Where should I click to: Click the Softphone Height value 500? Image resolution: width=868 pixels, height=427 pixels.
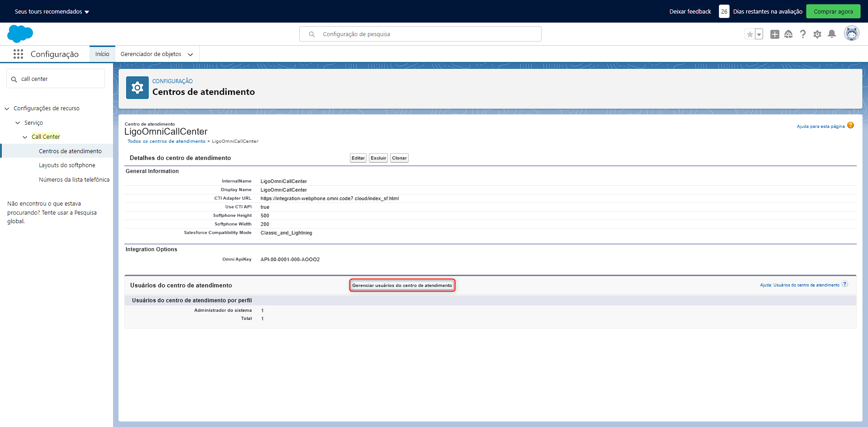(x=265, y=216)
